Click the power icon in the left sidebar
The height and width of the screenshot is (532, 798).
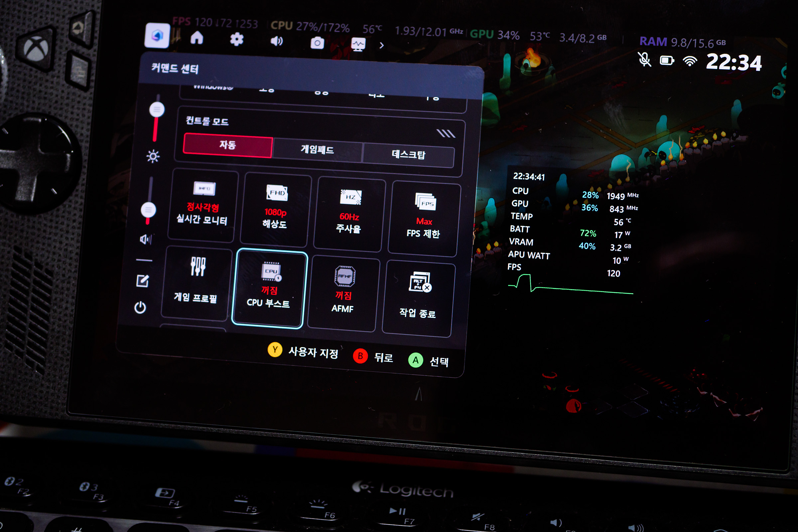click(140, 308)
